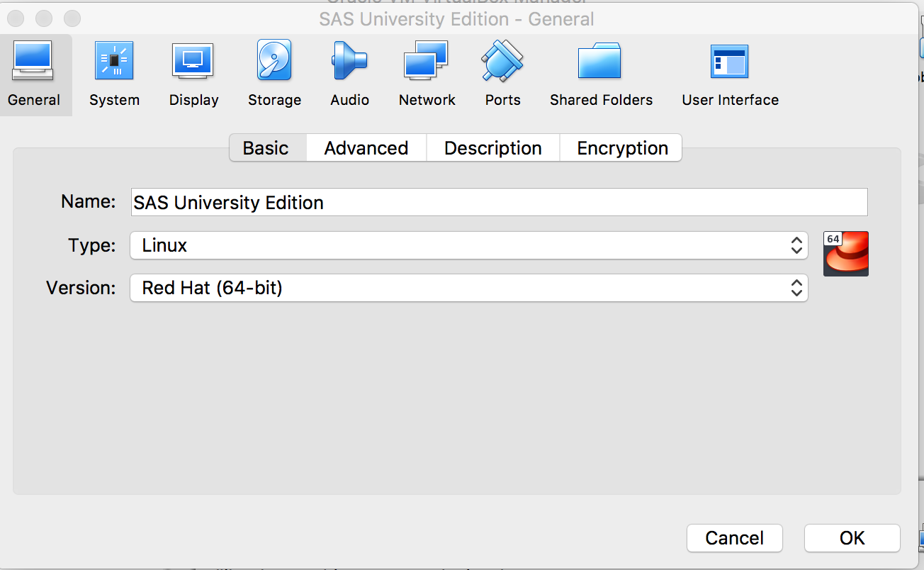
Task: Expand the Type dropdown showing Linux
Action: click(468, 245)
